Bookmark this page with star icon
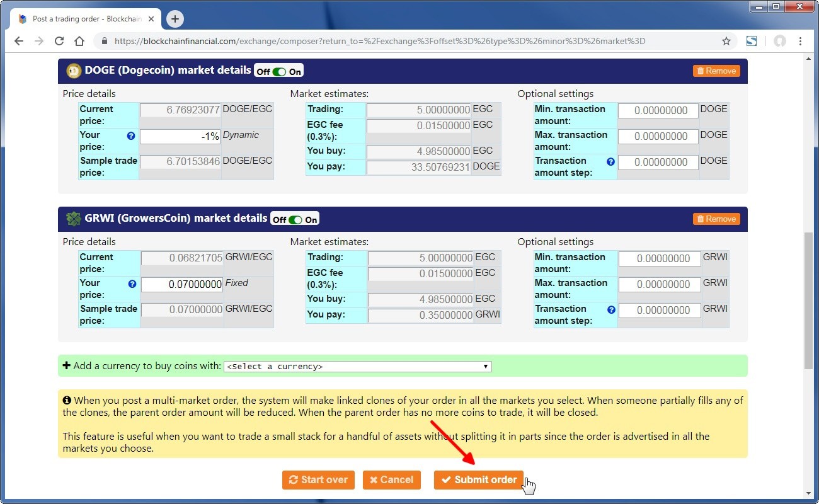This screenshot has height=504, width=819. pos(726,41)
